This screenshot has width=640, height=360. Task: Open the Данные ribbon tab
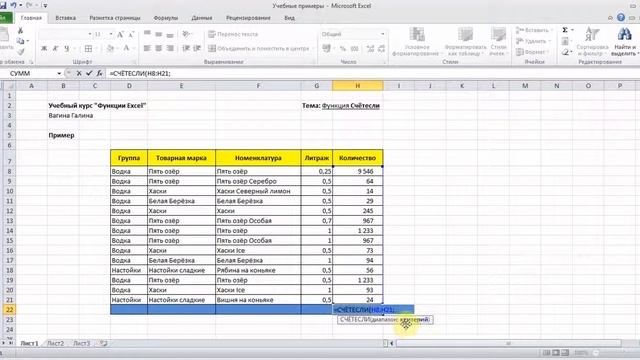(x=202, y=18)
